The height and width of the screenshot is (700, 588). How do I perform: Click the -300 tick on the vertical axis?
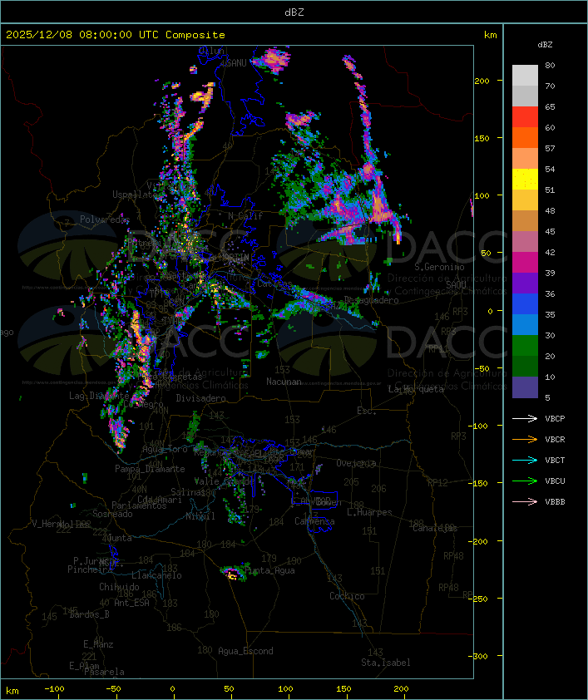(480, 656)
